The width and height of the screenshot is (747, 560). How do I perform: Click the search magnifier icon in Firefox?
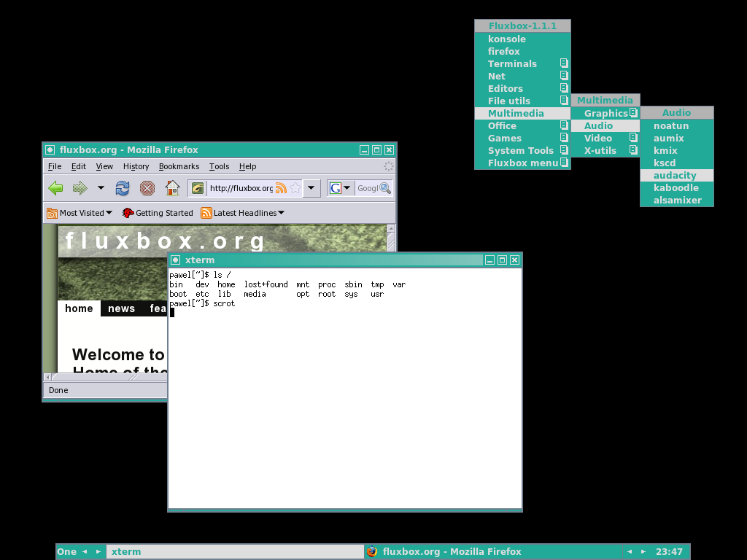(385, 188)
